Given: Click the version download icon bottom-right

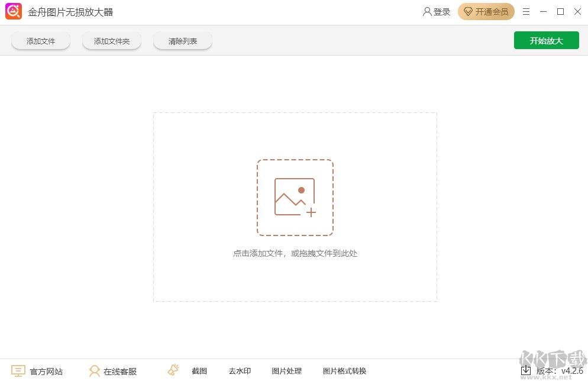Looking at the screenshot, I should pyautogui.click(x=526, y=370).
